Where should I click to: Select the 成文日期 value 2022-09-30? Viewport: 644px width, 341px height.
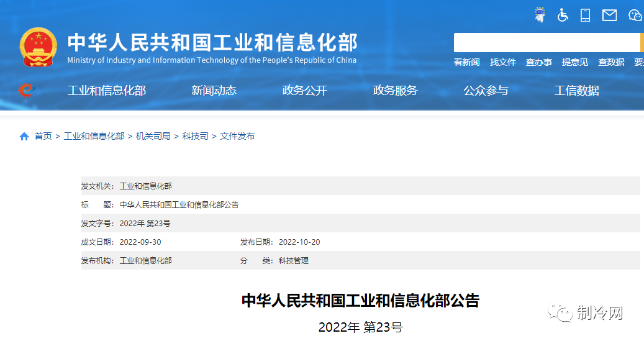pyautogui.click(x=140, y=242)
